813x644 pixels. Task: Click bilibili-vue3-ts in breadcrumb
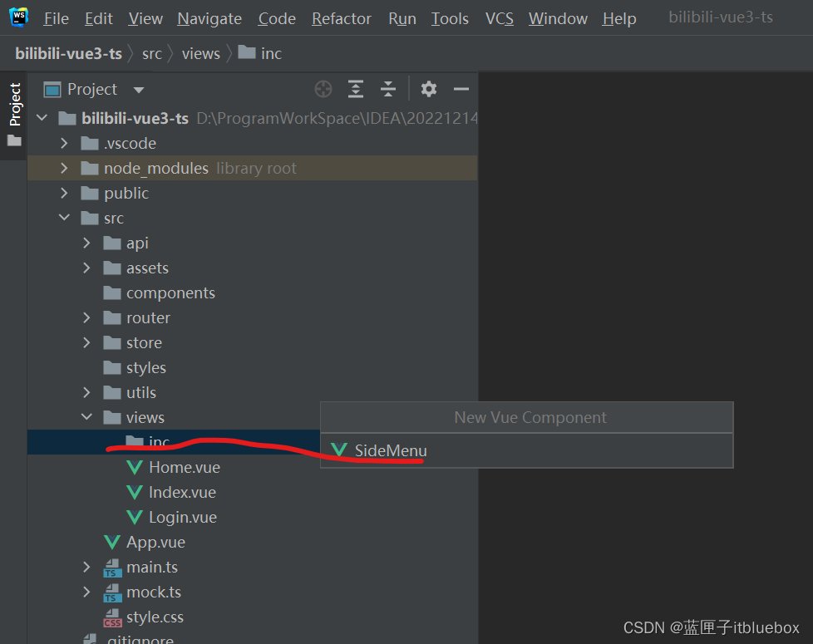tap(68, 53)
